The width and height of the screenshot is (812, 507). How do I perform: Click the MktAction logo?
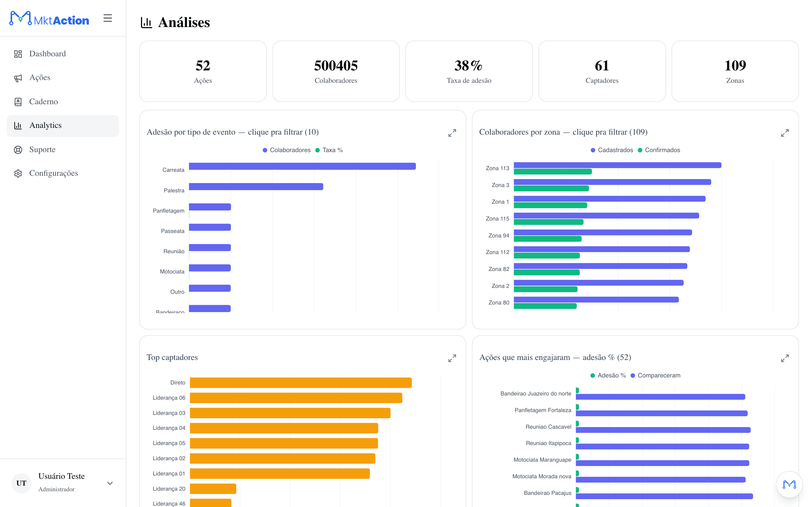tap(49, 18)
